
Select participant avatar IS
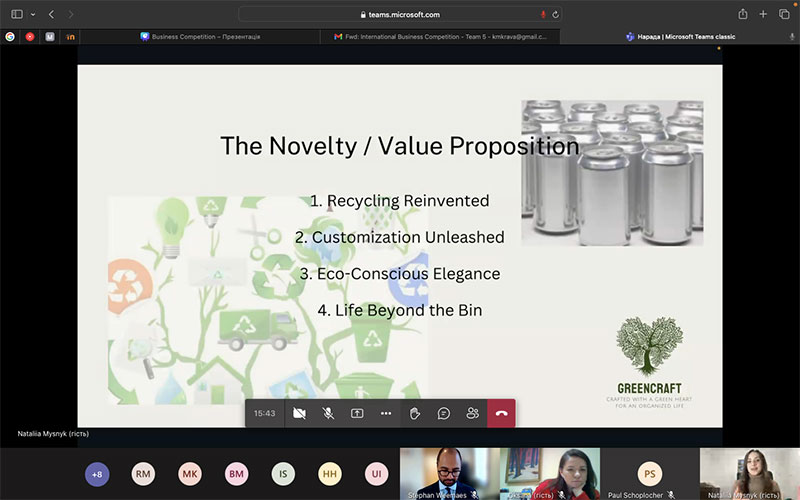(x=283, y=474)
